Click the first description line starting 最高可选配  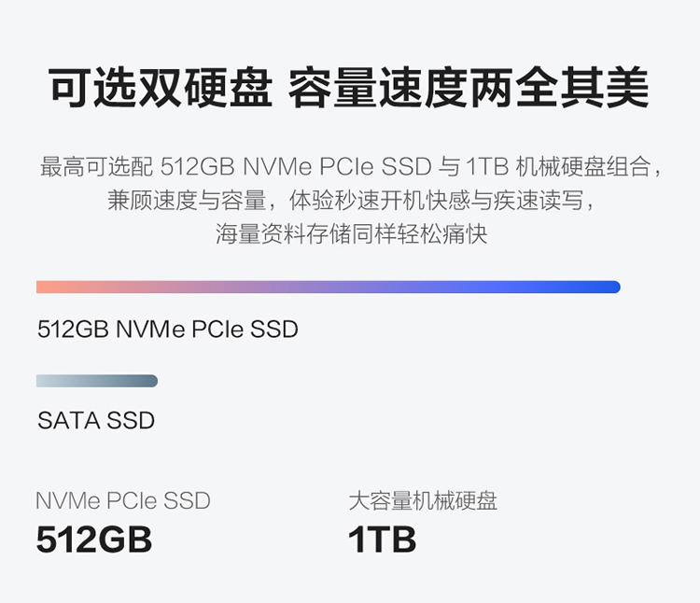click(350, 166)
